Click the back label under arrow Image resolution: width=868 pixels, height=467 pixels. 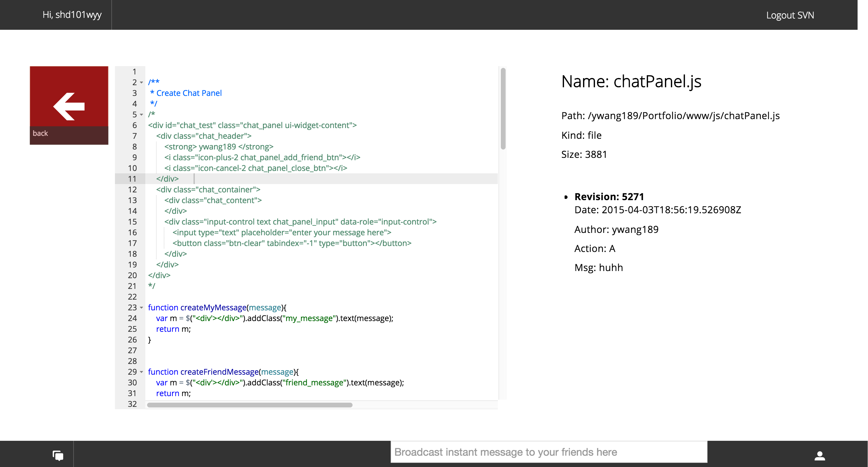[40, 133]
